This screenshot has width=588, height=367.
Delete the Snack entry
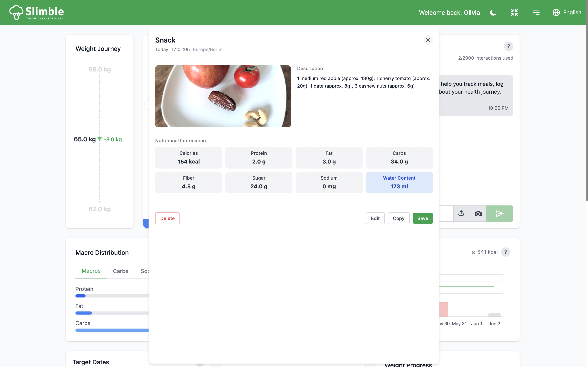[167, 218]
